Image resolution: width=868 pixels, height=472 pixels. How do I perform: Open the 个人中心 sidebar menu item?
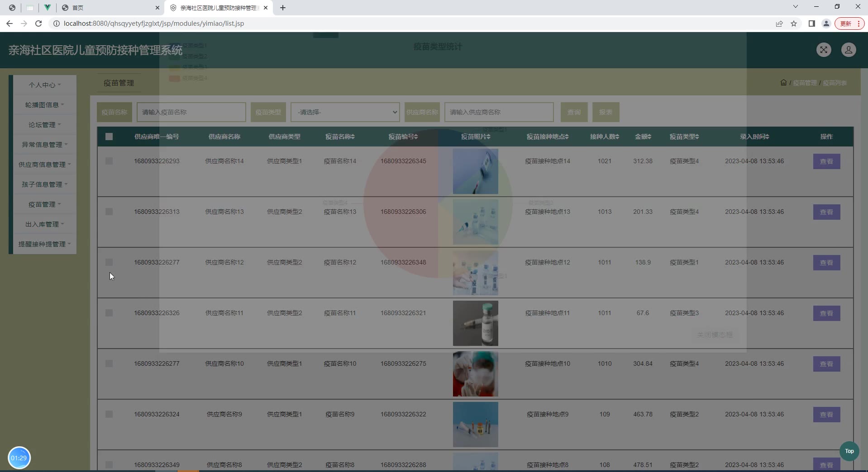click(x=44, y=85)
